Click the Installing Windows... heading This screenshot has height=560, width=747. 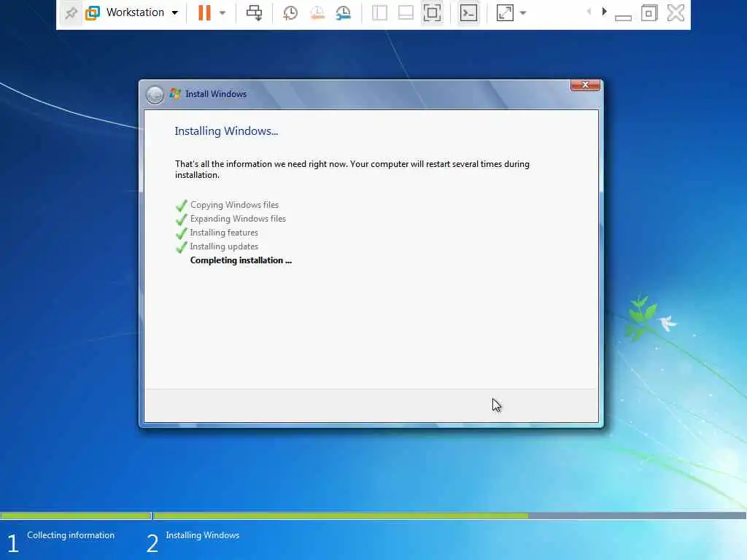(226, 131)
